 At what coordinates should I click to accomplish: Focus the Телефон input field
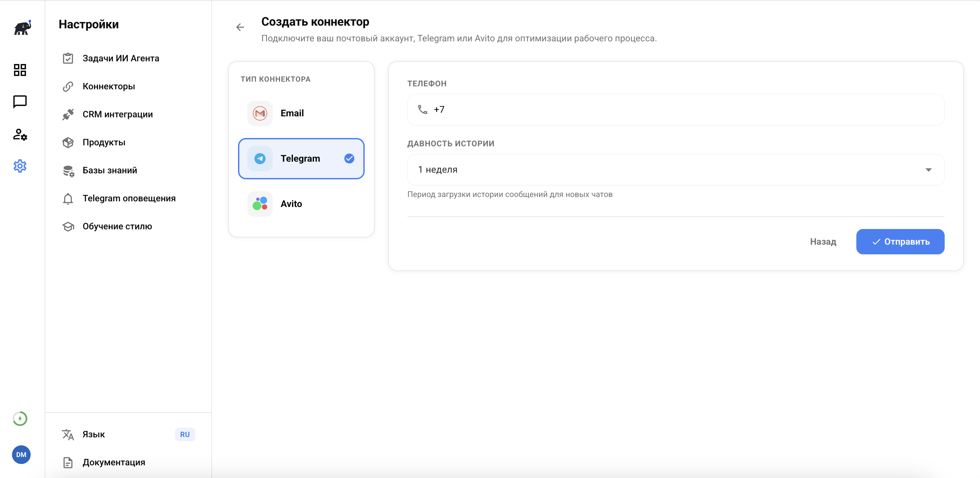pyautogui.click(x=681, y=110)
